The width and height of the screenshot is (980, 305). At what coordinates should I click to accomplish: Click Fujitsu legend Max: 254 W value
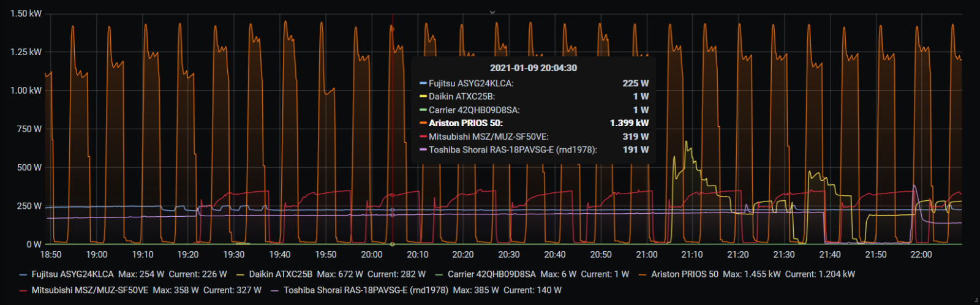pos(141,274)
